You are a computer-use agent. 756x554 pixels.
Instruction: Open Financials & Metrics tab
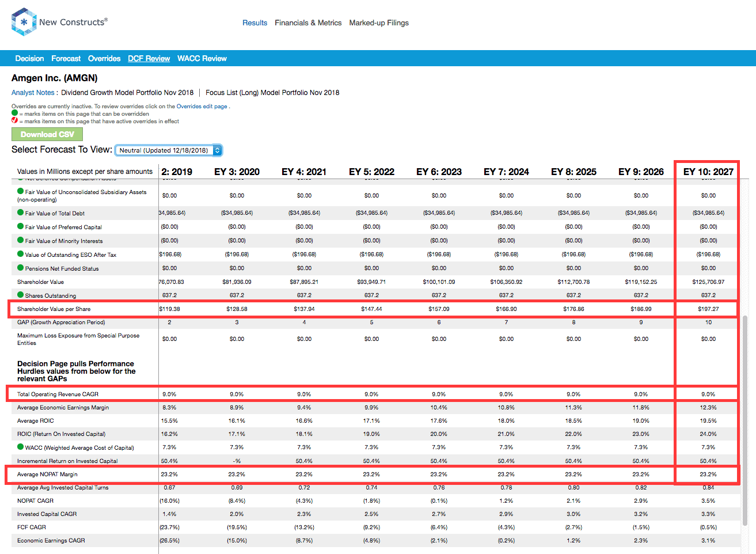pyautogui.click(x=308, y=23)
